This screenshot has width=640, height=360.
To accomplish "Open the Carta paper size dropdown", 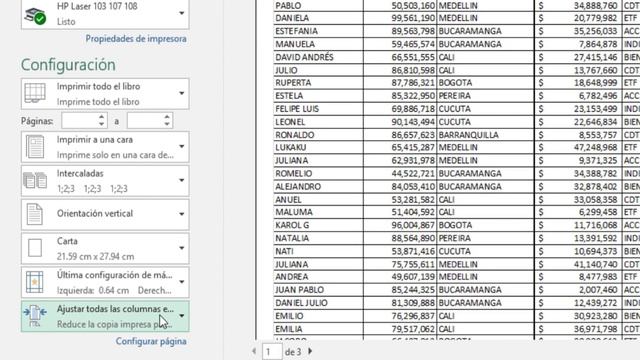I will [182, 248].
